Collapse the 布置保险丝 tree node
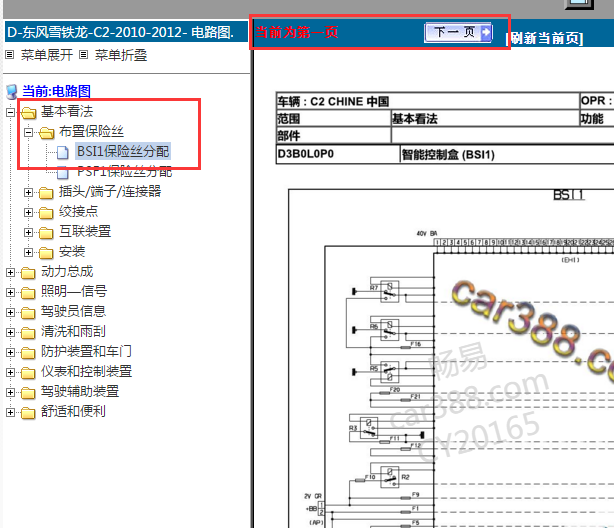This screenshot has width=614, height=528. [28, 132]
